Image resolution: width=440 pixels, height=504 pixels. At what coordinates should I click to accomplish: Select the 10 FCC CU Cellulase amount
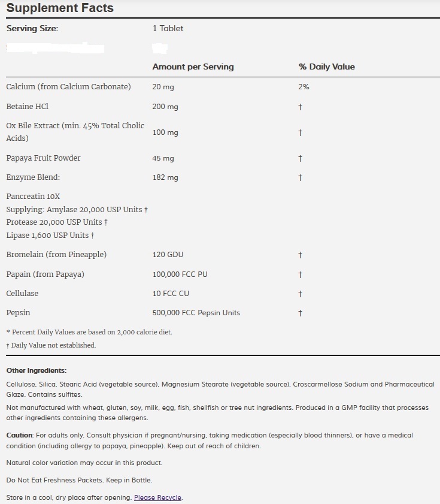tap(171, 294)
